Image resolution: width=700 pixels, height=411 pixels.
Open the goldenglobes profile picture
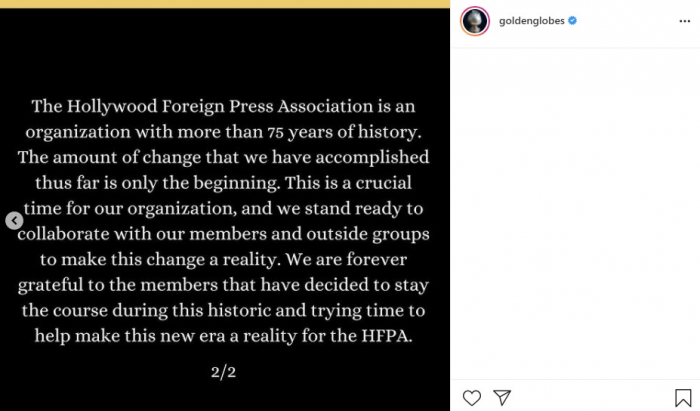[x=474, y=20]
